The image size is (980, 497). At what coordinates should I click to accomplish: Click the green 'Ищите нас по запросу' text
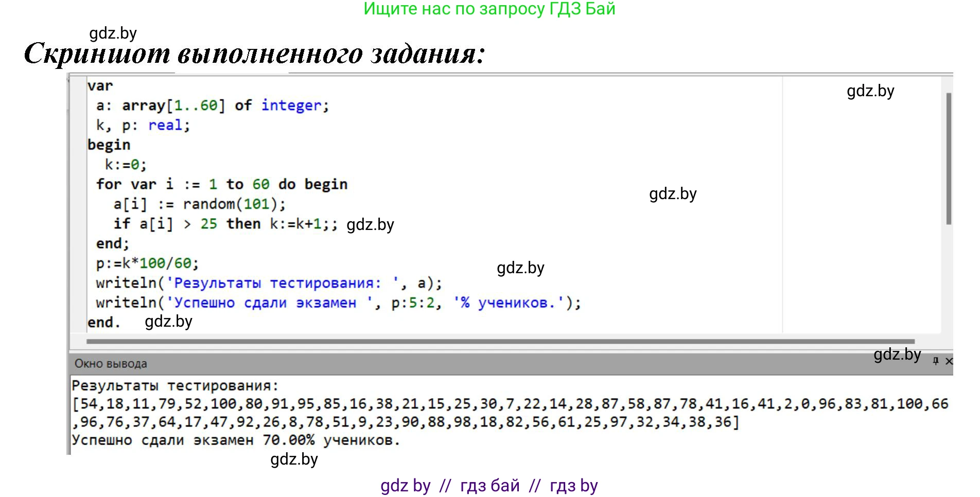coord(489,9)
